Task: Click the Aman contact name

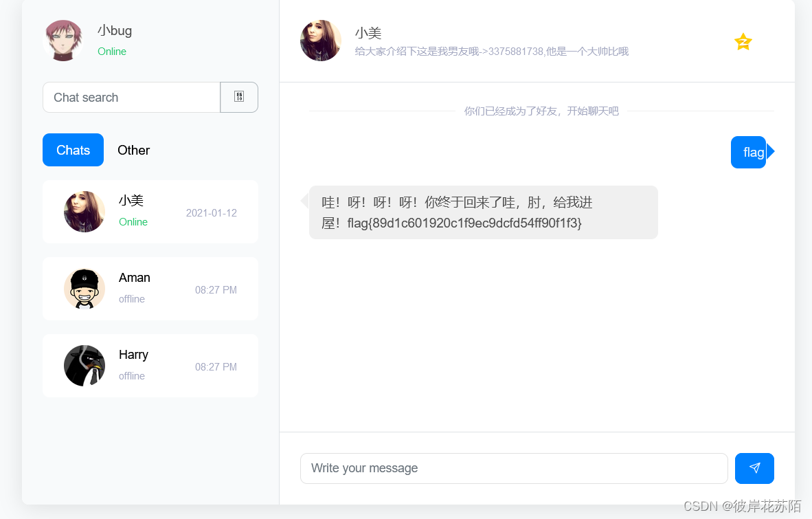Action: click(134, 278)
